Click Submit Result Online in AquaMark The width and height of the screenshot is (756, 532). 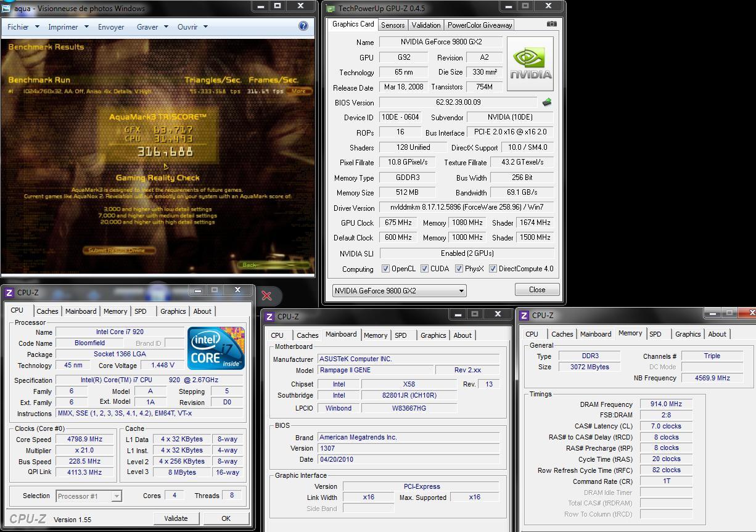(x=118, y=250)
